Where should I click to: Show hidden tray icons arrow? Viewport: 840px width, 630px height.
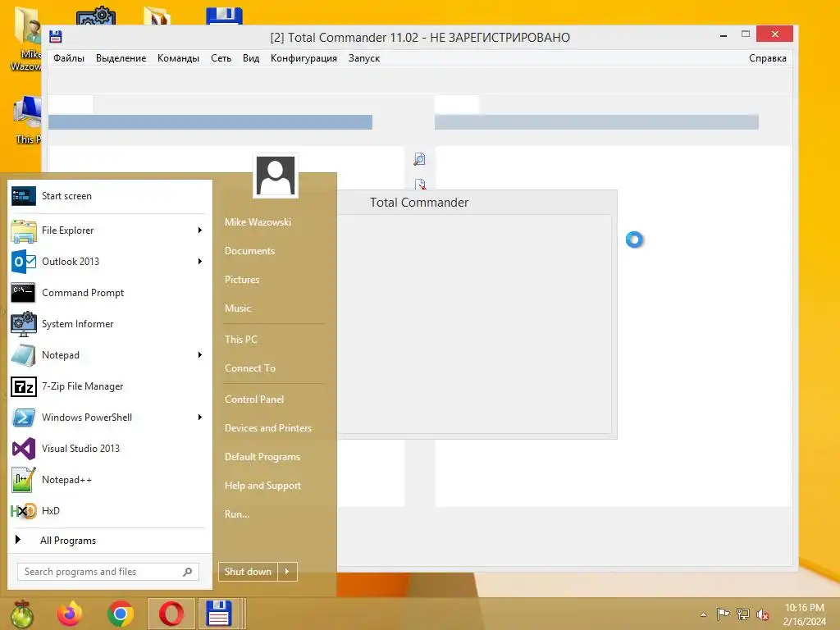pyautogui.click(x=703, y=614)
